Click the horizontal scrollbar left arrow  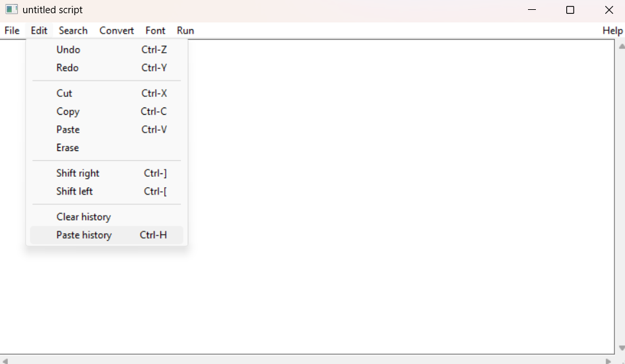point(5,361)
